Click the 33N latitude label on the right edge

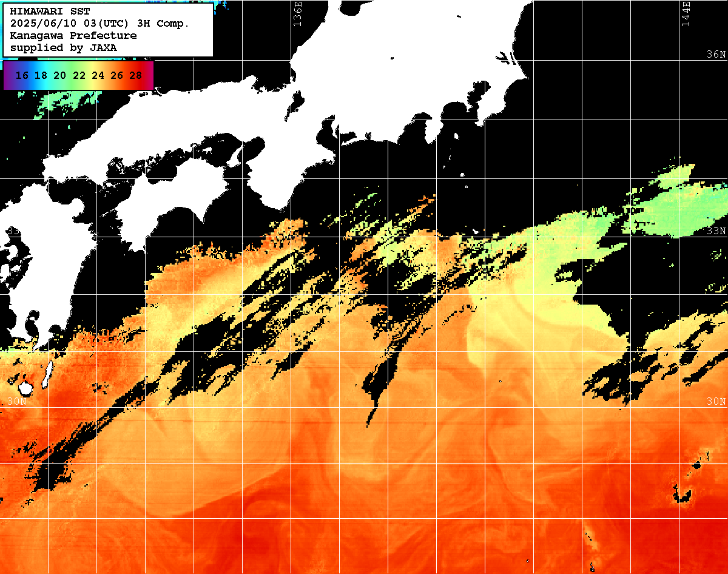pos(716,231)
